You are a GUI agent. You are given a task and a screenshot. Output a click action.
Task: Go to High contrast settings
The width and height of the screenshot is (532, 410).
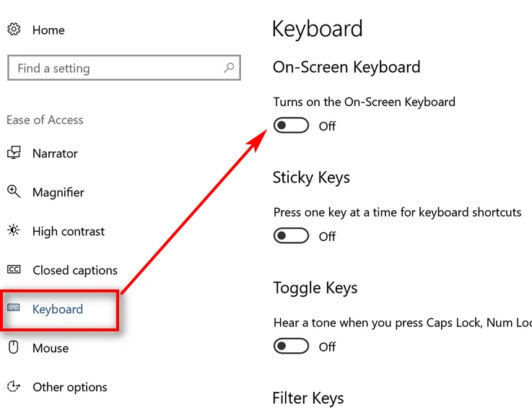coord(69,231)
